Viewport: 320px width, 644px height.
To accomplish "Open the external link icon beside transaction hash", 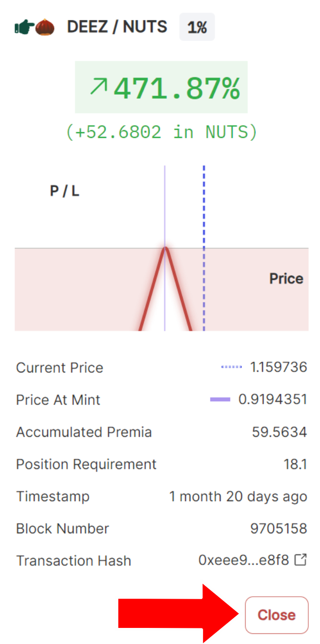I will tap(301, 560).
